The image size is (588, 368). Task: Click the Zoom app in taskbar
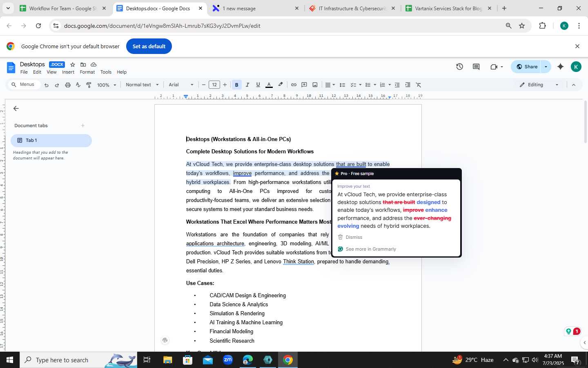tap(228, 360)
